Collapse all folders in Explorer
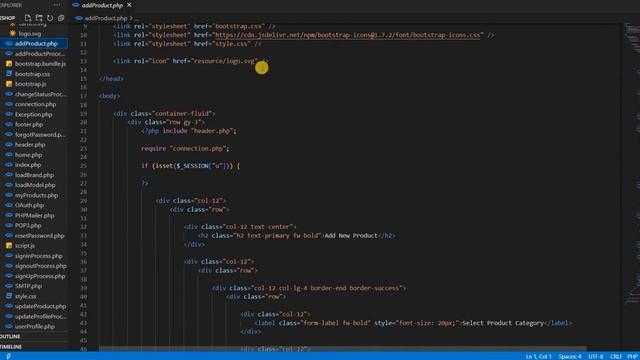 (61, 18)
